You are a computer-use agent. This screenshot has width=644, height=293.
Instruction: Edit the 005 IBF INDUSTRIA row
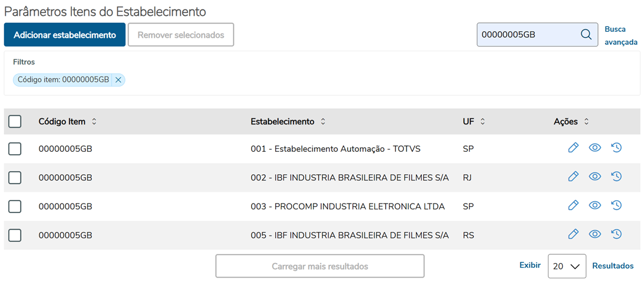click(x=573, y=234)
